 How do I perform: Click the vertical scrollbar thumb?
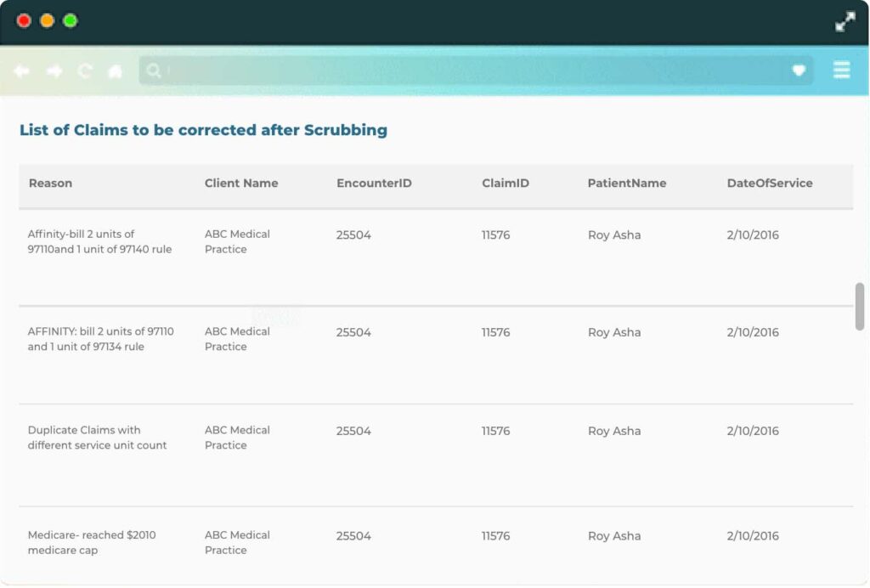(x=860, y=306)
